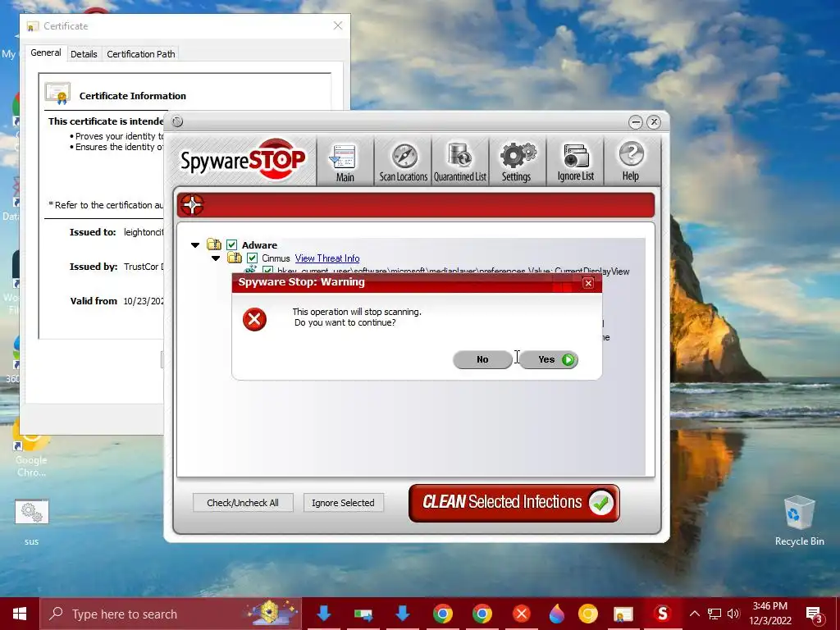Switch to the Certificate window taskbar icon
Image resolution: width=840 pixels, height=630 pixels.
[x=623, y=614]
